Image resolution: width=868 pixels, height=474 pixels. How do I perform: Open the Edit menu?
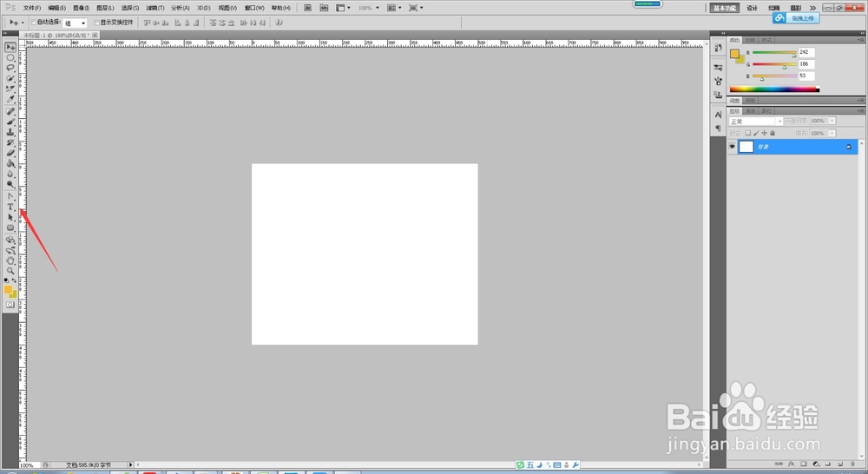(56, 8)
